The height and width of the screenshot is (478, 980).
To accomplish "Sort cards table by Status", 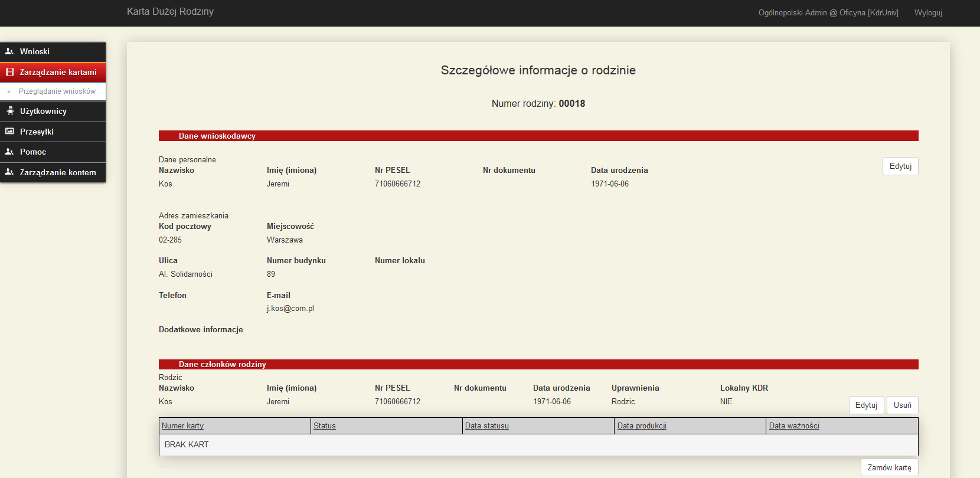I will (x=324, y=425).
